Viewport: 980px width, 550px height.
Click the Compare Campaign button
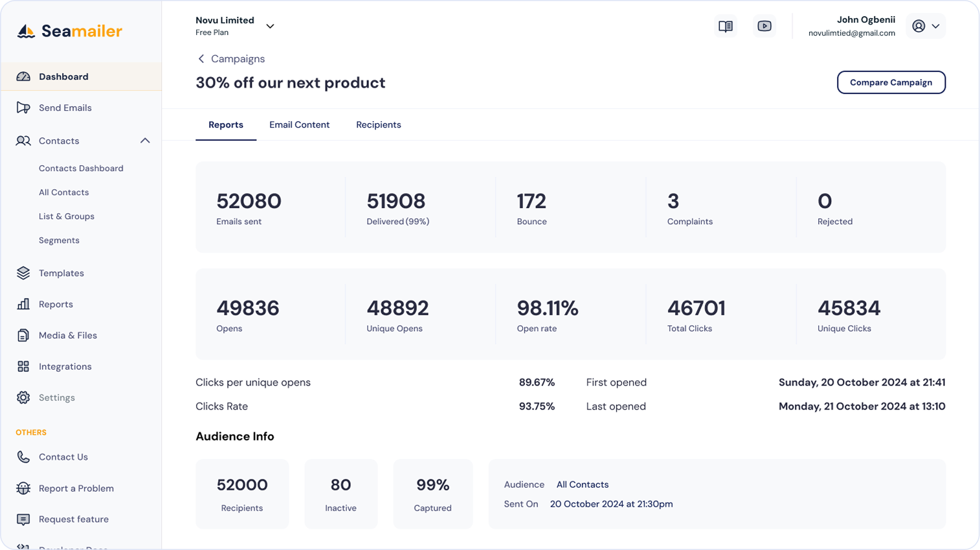point(891,82)
